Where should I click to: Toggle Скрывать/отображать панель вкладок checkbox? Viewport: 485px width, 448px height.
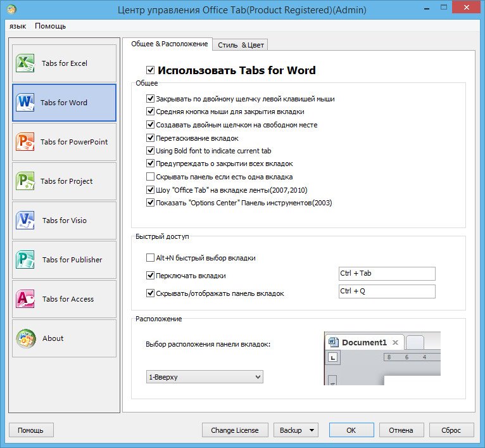coord(150,293)
